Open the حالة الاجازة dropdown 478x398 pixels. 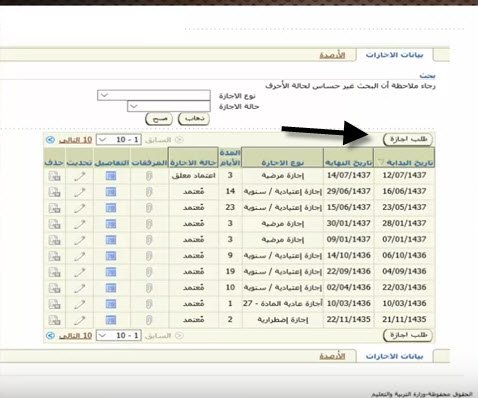(169, 106)
